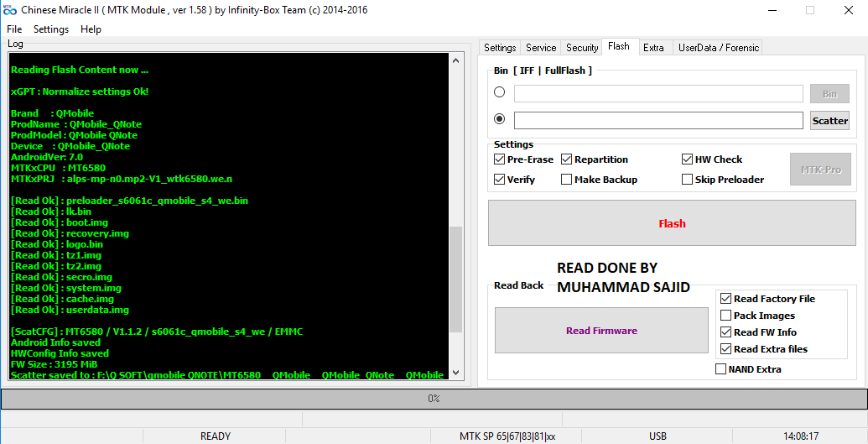Click the '[Read Ok] : boot.img' log line

point(60,222)
